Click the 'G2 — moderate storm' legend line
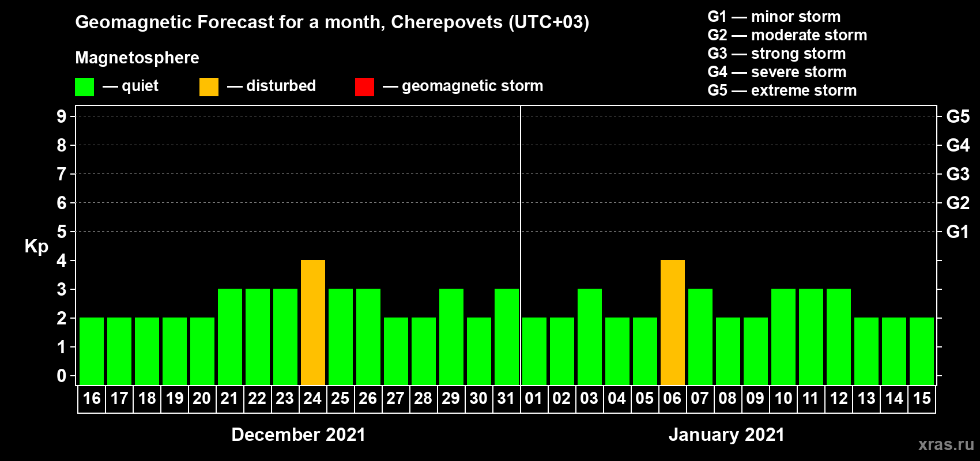Image resolution: width=980 pixels, height=461 pixels. (x=787, y=35)
